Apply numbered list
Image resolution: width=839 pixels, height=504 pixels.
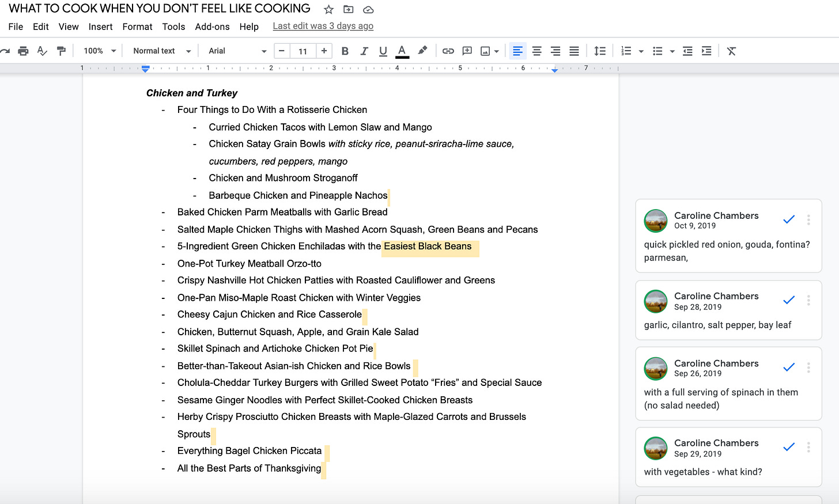click(x=626, y=51)
